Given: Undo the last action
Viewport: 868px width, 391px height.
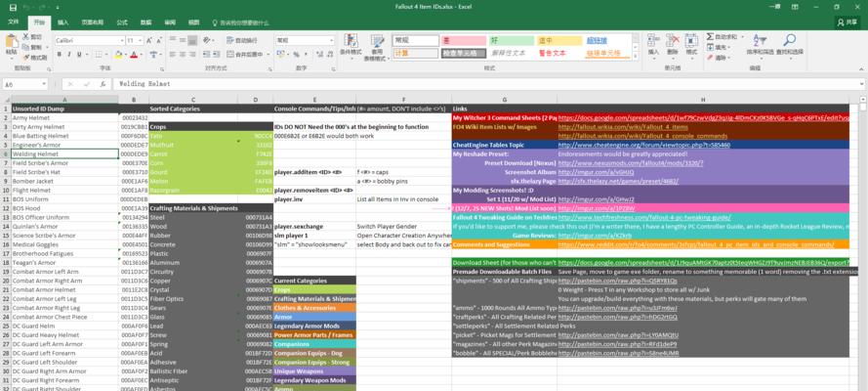Looking at the screenshot, I should [27, 7].
